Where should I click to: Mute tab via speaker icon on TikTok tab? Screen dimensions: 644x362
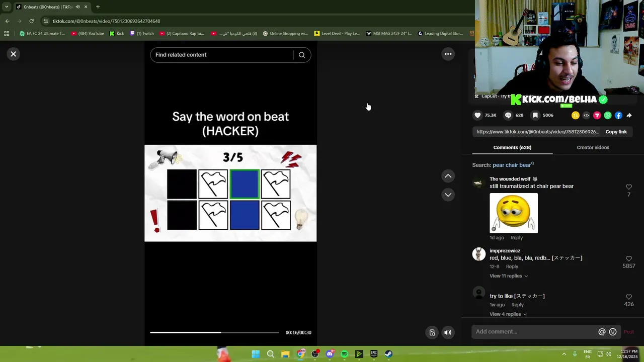(x=77, y=7)
